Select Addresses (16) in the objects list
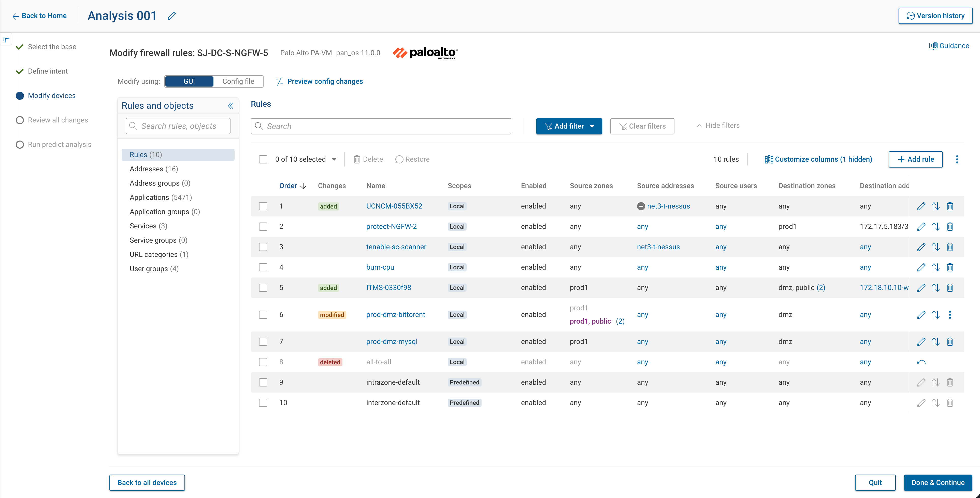Viewport: 980px width, 498px height. click(154, 169)
